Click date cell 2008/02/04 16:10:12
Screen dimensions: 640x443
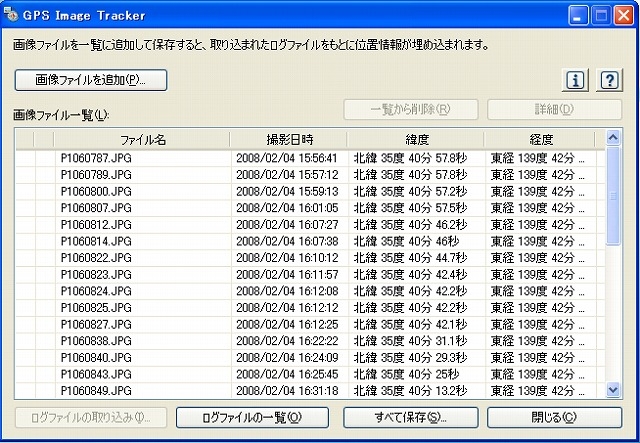pos(287,258)
